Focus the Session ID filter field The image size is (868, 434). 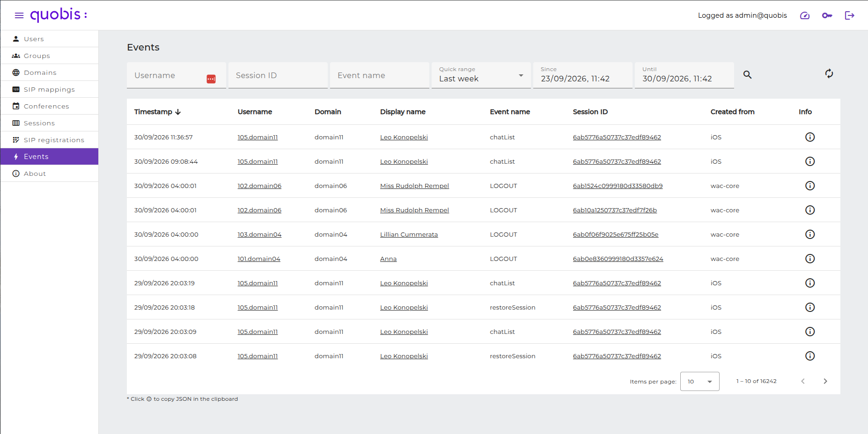click(x=278, y=75)
